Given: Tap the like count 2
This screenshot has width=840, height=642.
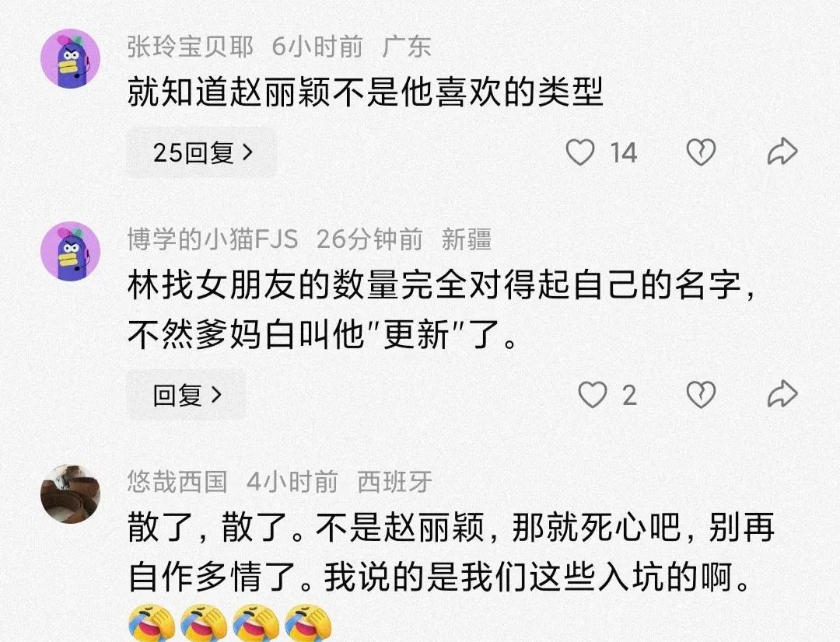Looking at the screenshot, I should [629, 396].
